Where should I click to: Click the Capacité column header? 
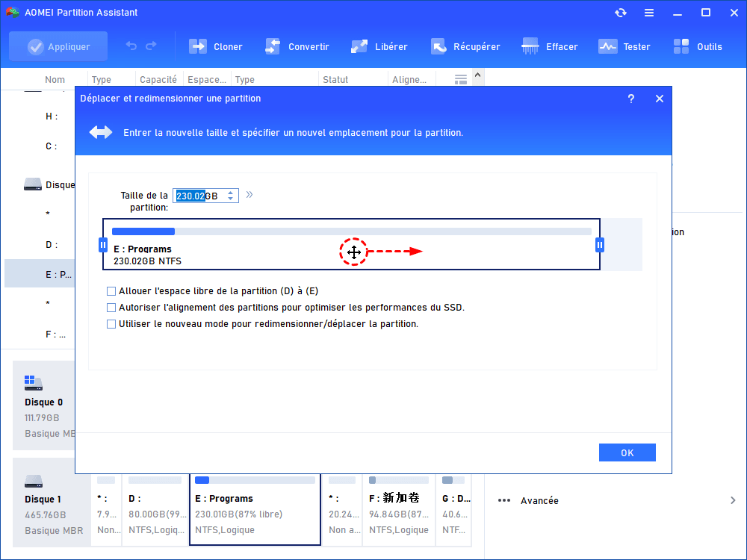coord(158,80)
